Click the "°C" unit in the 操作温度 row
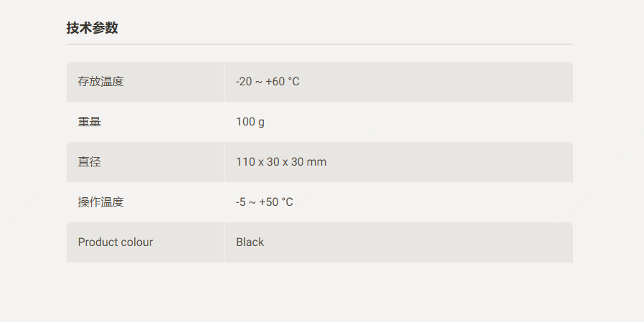Viewport: 644px width, 322px height. pos(287,202)
